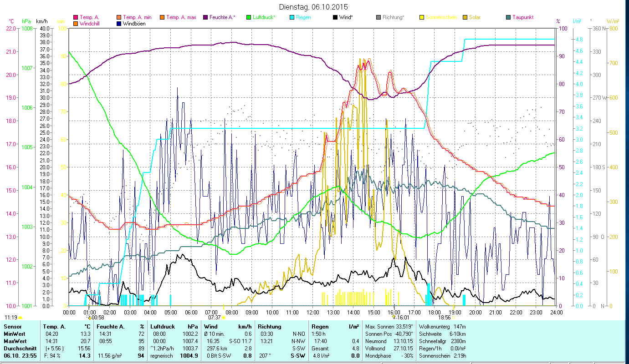The height and width of the screenshot is (364, 629).
Task: Click the timestamp 06.10. 23:55
Action: point(20,356)
